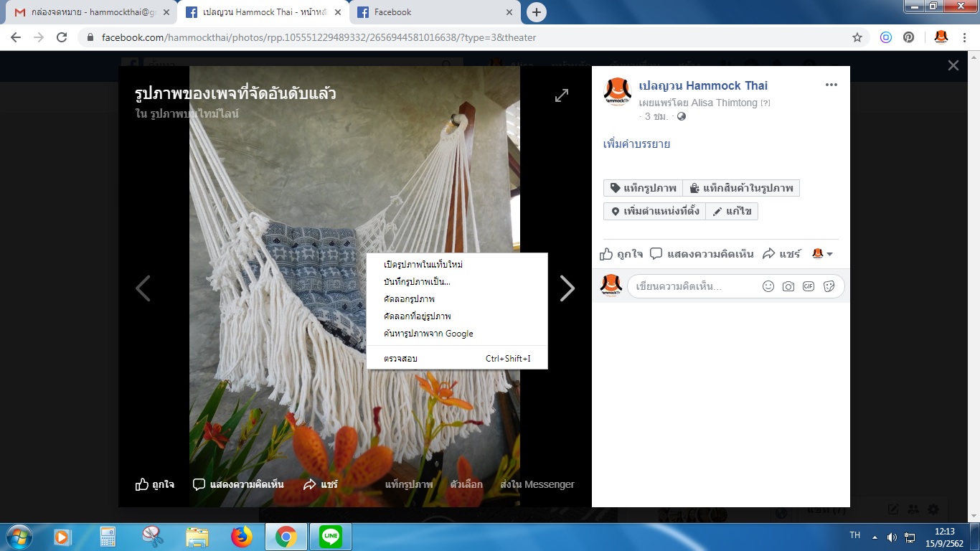The height and width of the screenshot is (551, 980).
Task: Insert emoji via smiley icon
Action: [768, 286]
